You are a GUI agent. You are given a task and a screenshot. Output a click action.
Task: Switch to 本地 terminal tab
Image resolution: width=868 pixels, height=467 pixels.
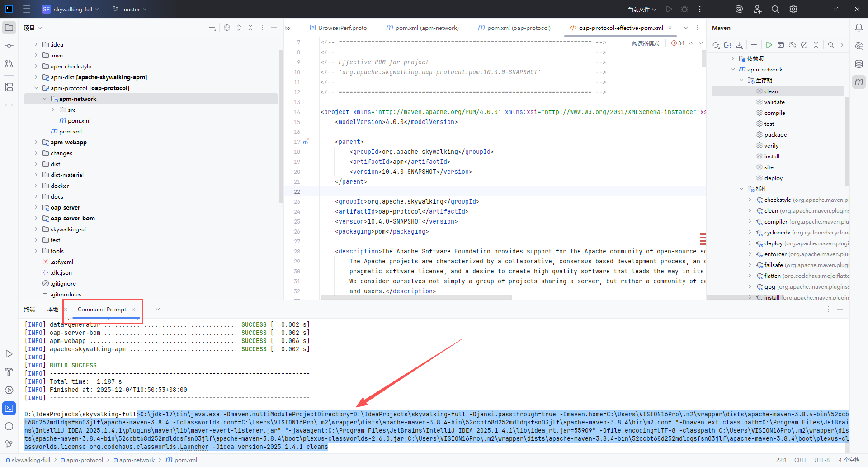coord(53,309)
